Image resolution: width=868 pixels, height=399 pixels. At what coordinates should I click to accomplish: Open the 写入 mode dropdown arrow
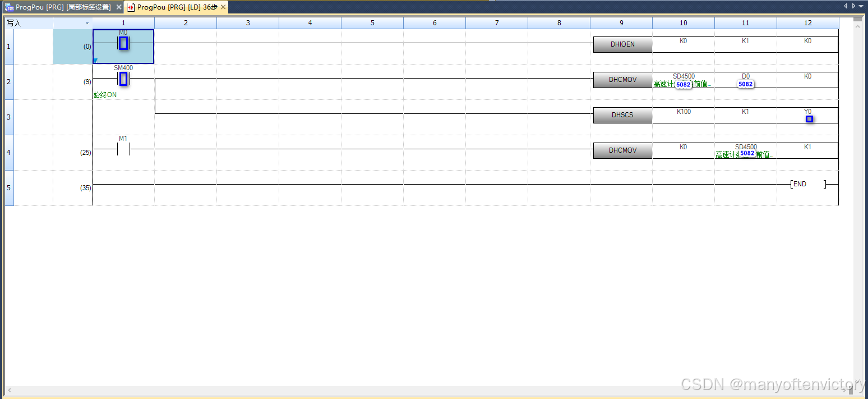point(87,23)
